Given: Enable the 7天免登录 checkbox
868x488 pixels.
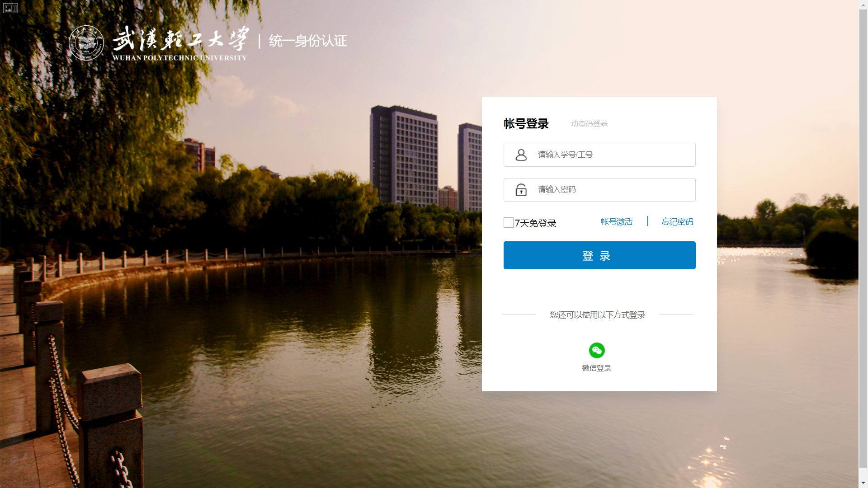Looking at the screenshot, I should [508, 222].
